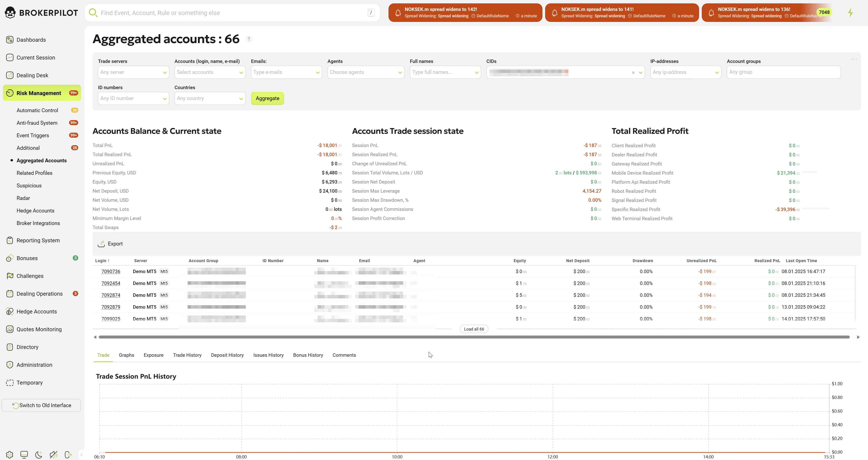This screenshot has height=460, width=868.
Task: Open the ID numbers dropdown
Action: pos(133,98)
